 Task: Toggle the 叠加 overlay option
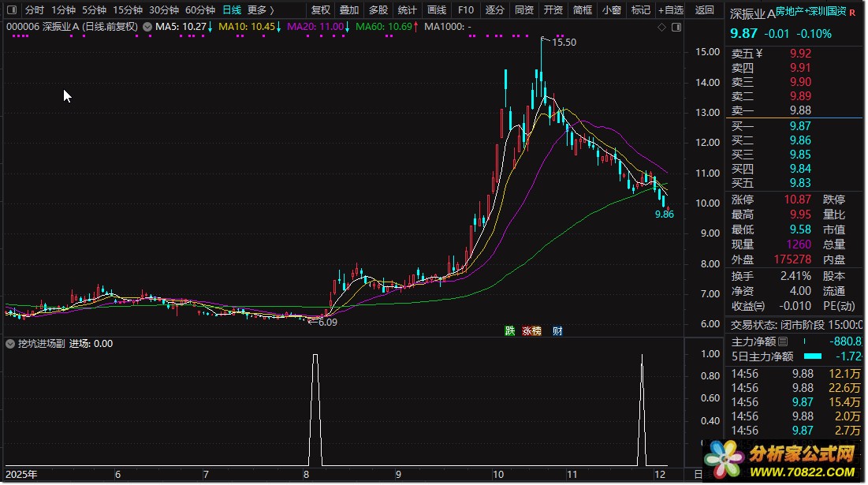tap(349, 10)
